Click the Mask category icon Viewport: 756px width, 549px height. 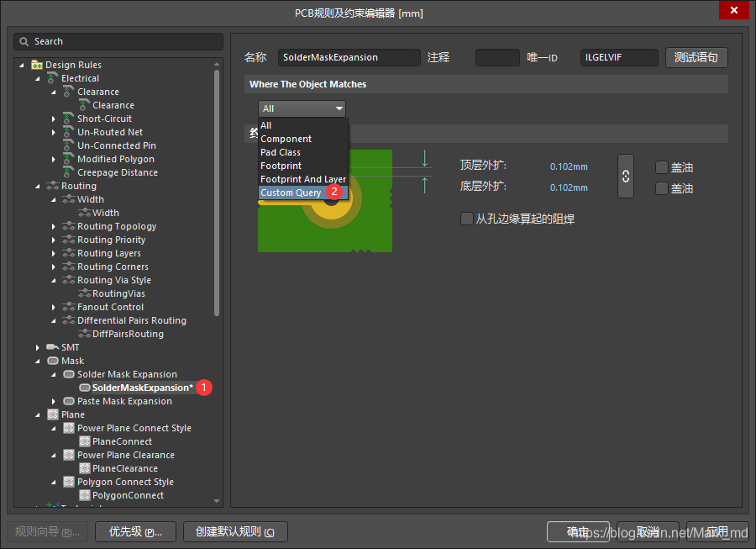tap(53, 361)
